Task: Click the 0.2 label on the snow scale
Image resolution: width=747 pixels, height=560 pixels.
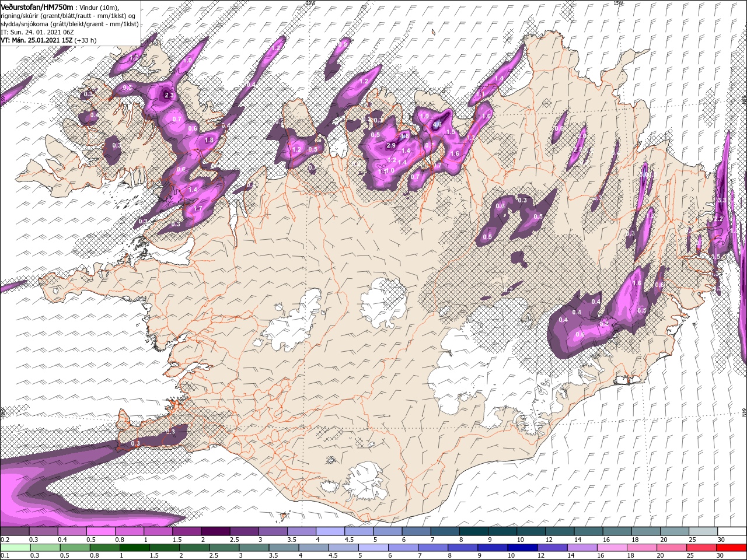Action: coord(5,540)
